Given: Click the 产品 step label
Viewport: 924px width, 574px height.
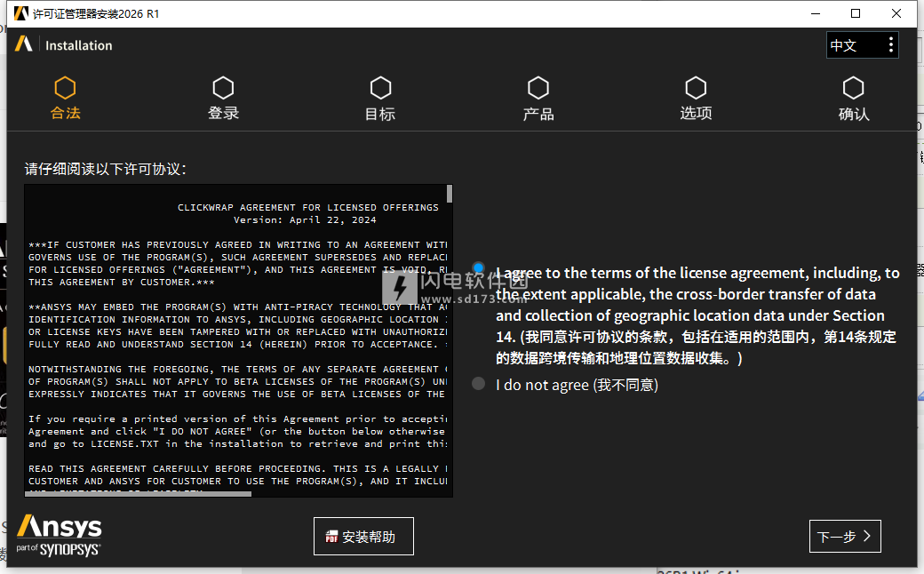Looking at the screenshot, I should (538, 114).
